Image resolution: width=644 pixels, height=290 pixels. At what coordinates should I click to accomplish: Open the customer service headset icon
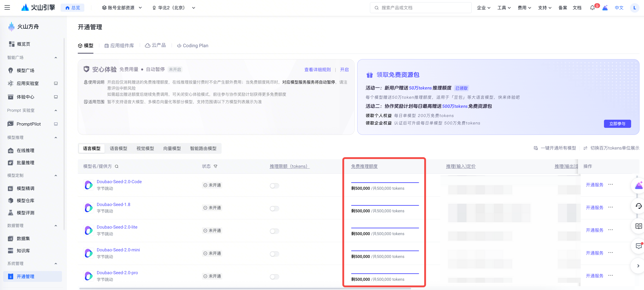pos(639,206)
